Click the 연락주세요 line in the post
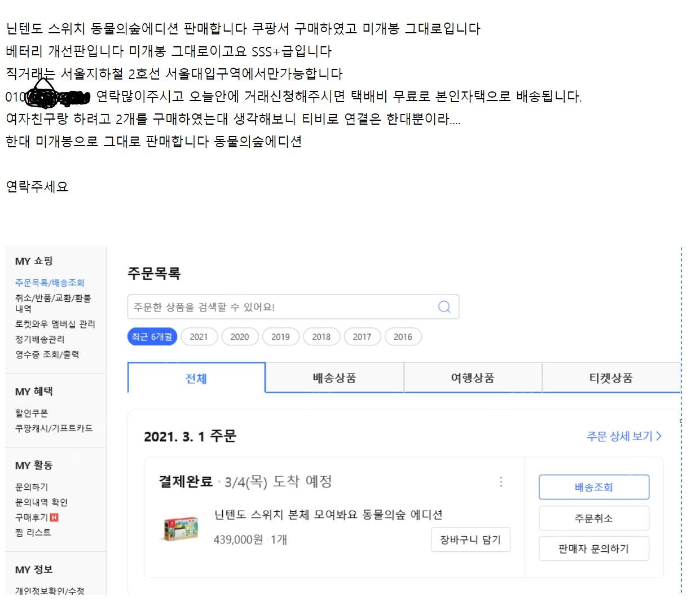Viewport: 700px width, 610px height. click(x=37, y=187)
